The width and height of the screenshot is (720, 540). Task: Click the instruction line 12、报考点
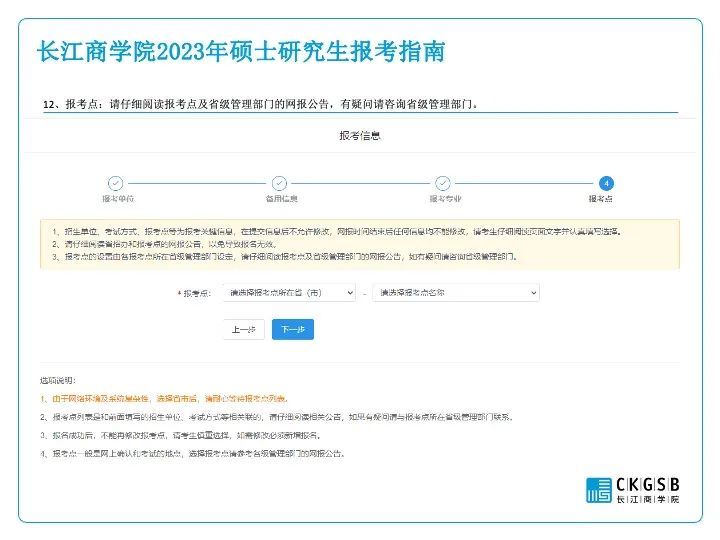point(261,104)
